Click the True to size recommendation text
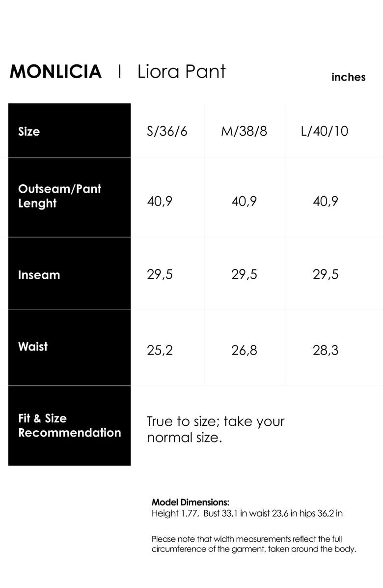The width and height of the screenshot is (383, 588). [x=216, y=429]
